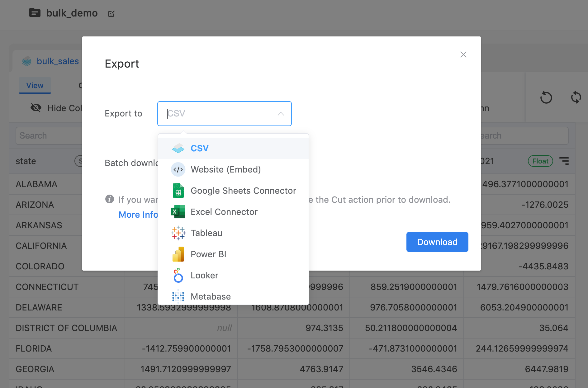This screenshot has height=388, width=588.
Task: Choose Looker from export list
Action: (x=233, y=275)
